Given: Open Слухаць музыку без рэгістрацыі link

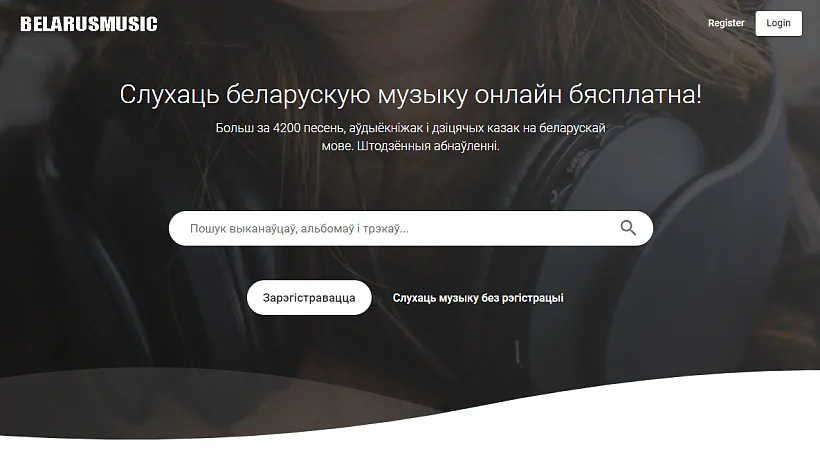Looking at the screenshot, I should tap(478, 298).
